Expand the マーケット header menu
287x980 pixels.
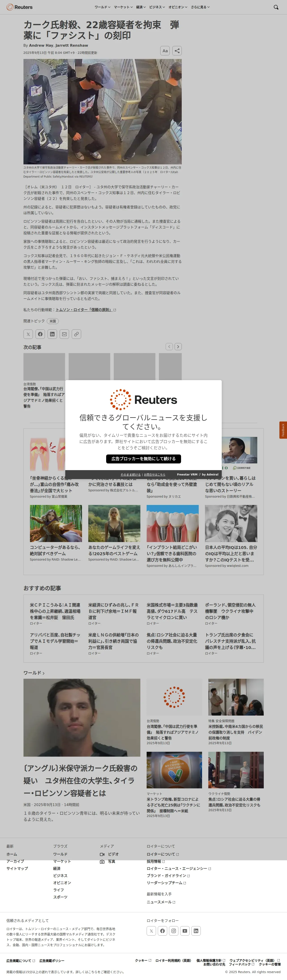point(123,7)
